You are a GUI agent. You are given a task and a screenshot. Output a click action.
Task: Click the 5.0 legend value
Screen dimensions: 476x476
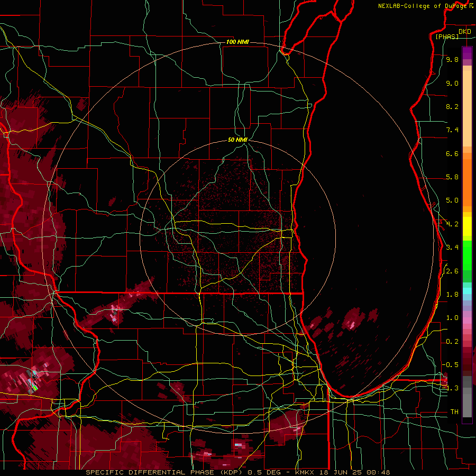click(x=452, y=200)
